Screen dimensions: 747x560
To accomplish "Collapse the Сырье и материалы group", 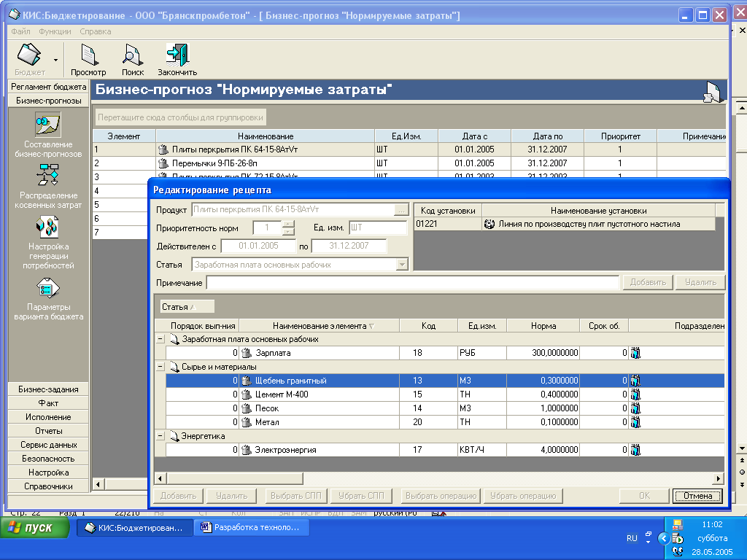I will point(160,367).
